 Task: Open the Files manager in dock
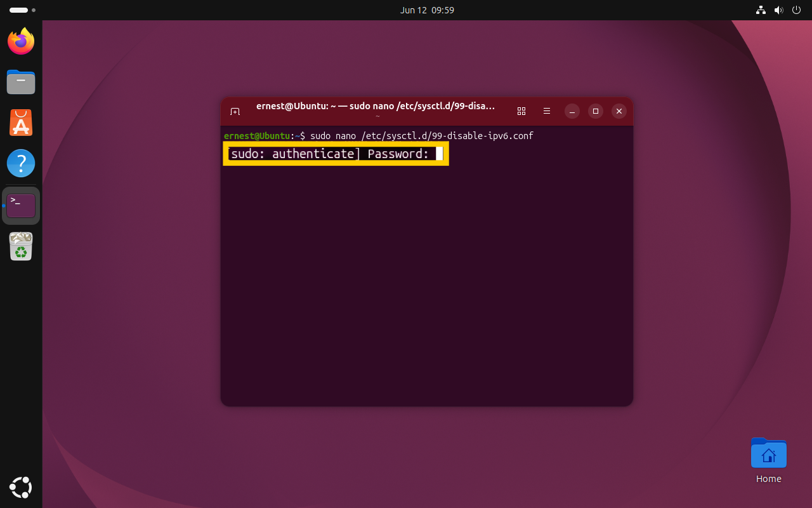21,82
